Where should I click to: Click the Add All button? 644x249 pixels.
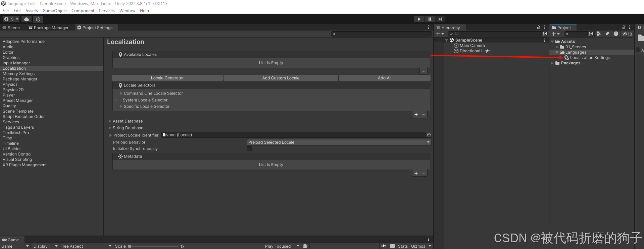coord(385,78)
